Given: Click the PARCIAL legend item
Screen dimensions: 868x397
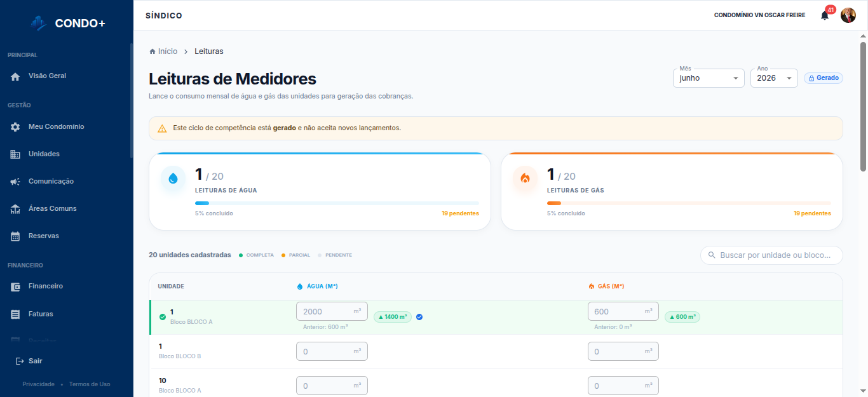Looking at the screenshot, I should pyautogui.click(x=295, y=255).
